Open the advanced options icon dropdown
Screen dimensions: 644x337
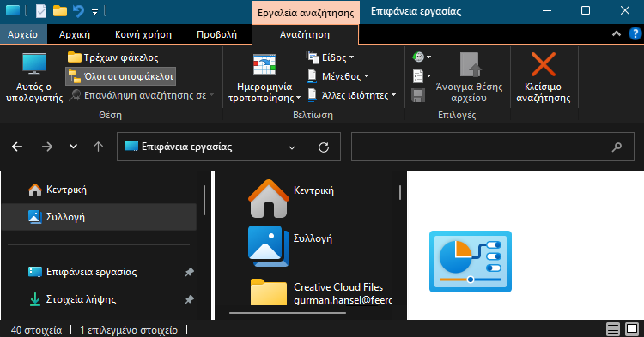point(422,76)
